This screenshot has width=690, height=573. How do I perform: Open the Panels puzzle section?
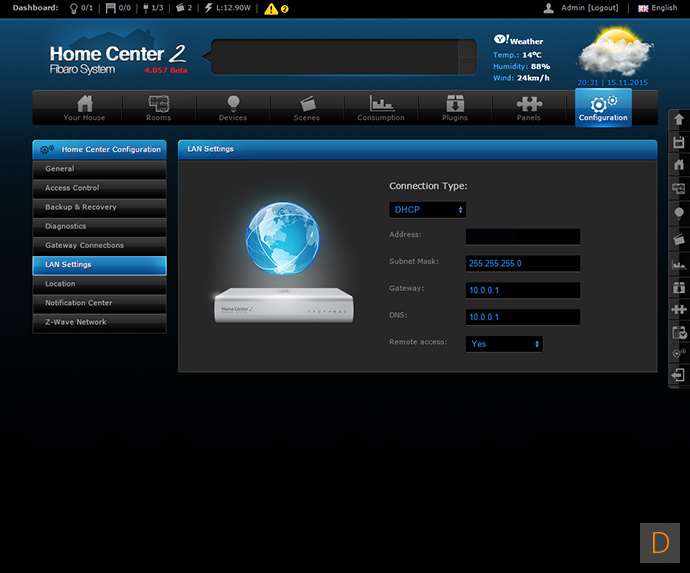pyautogui.click(x=529, y=108)
